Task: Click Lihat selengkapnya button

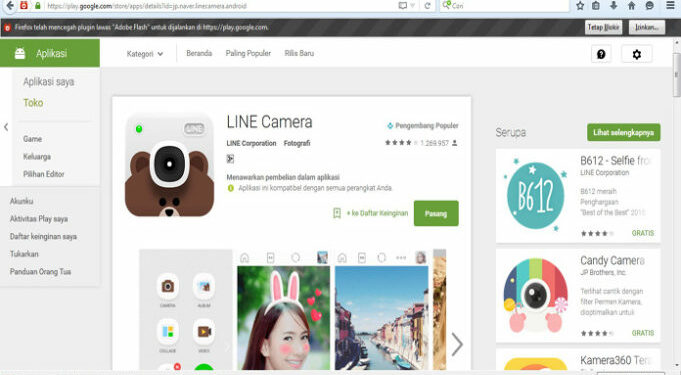Action: pyautogui.click(x=624, y=133)
